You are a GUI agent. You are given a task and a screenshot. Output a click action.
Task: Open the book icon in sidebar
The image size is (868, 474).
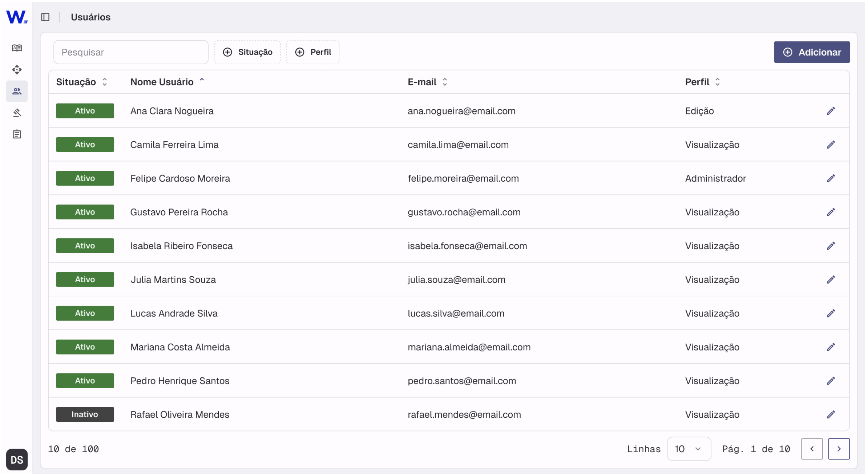[x=17, y=48]
